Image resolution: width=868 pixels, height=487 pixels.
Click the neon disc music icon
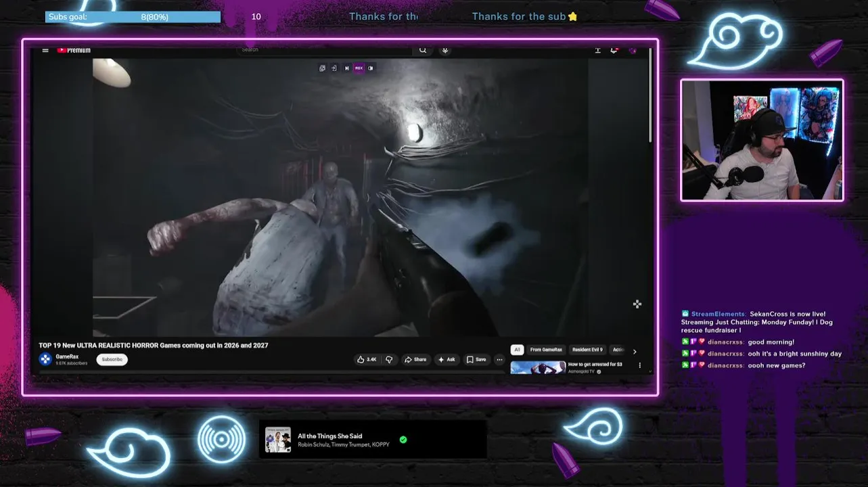pos(221,440)
